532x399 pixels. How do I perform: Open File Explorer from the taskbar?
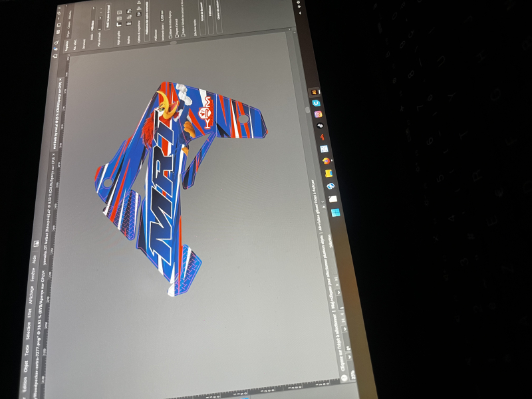click(328, 174)
